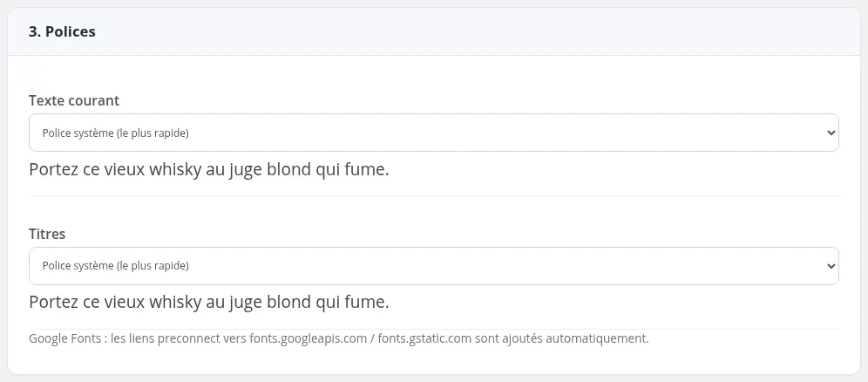
Task: Open the Titres font dropdown
Action: pos(433,266)
